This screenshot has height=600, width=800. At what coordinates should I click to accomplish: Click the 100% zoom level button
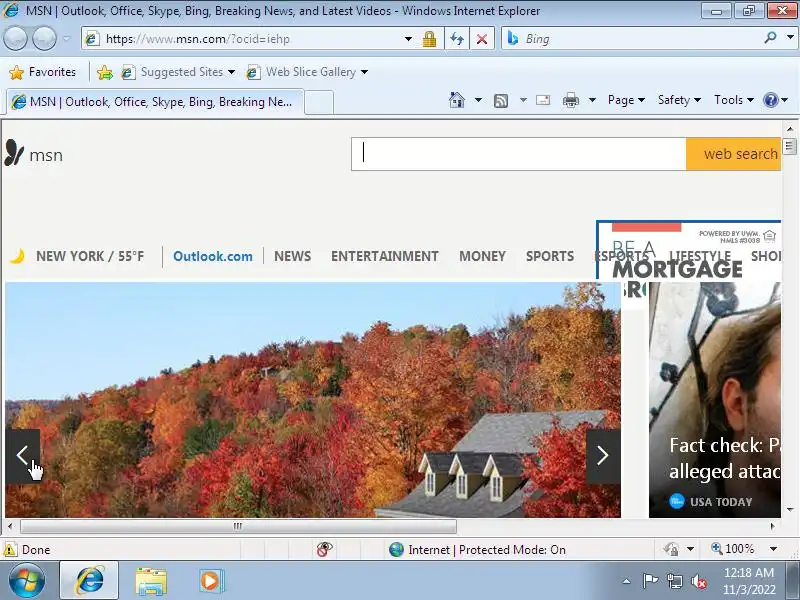[x=733, y=549]
